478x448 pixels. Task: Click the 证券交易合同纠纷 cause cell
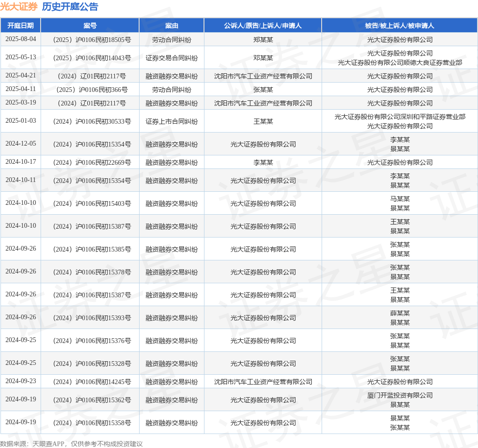point(172,58)
